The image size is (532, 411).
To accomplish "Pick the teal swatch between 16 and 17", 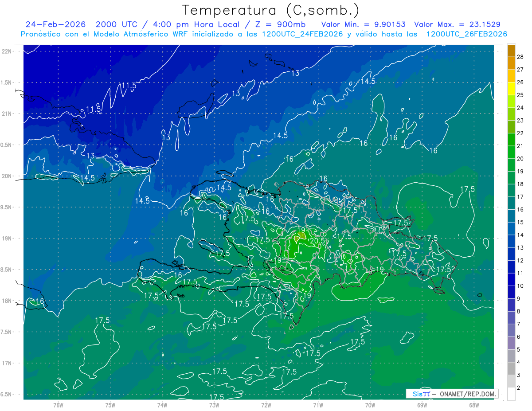I will [511, 203].
